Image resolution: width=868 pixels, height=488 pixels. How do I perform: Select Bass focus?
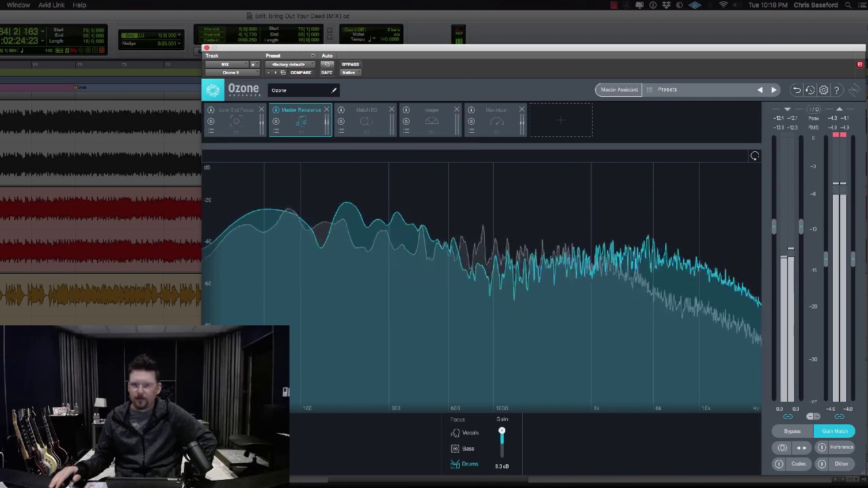click(x=462, y=449)
